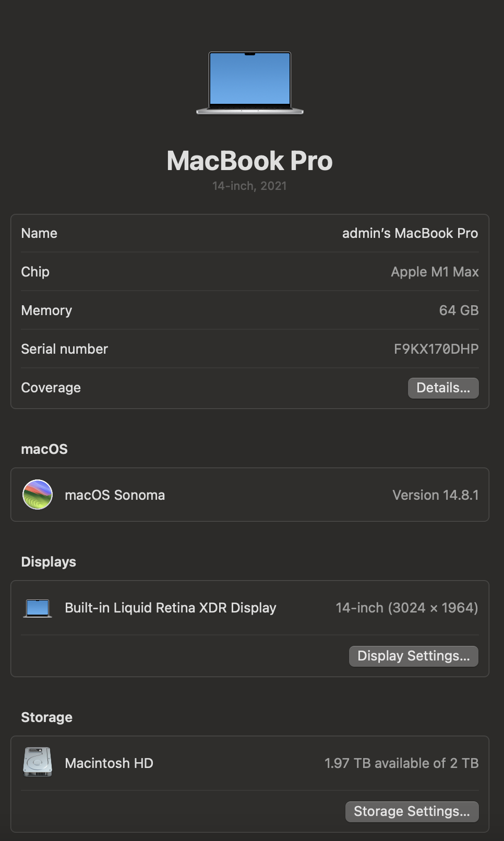Click the Coverage row label
Image resolution: width=504 pixels, height=841 pixels.
click(x=51, y=388)
